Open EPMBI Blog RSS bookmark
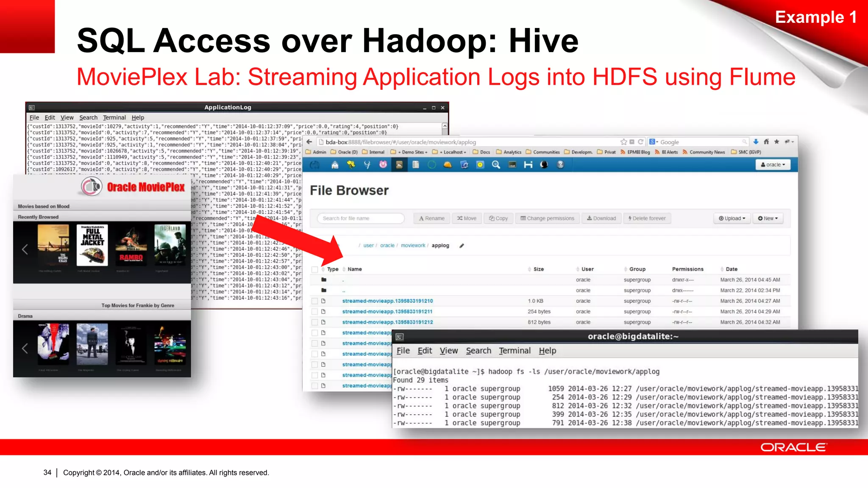Screen dimensions: 868x488 635,152
